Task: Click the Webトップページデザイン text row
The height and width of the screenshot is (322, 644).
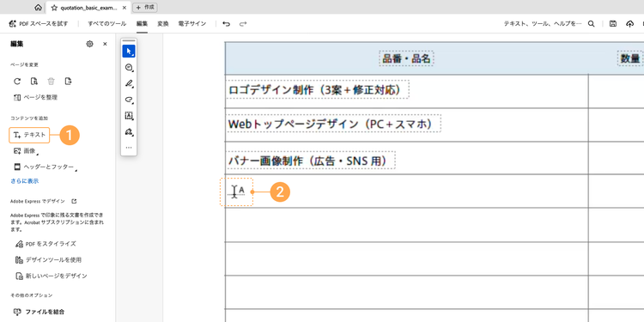Action: click(333, 124)
